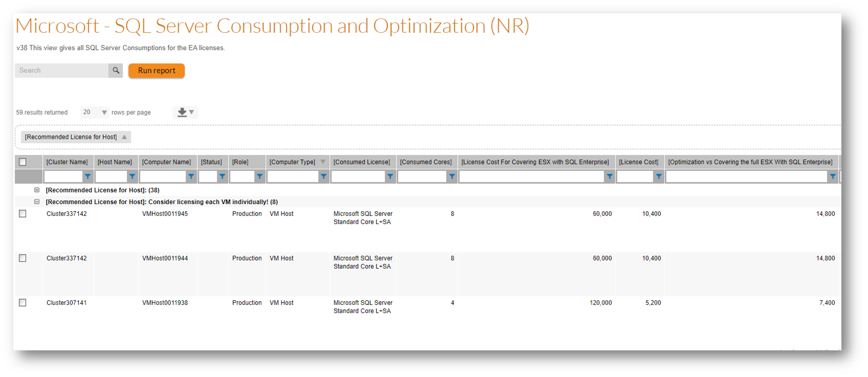Click the Run report button
This screenshot has width=868, height=377.
157,71
